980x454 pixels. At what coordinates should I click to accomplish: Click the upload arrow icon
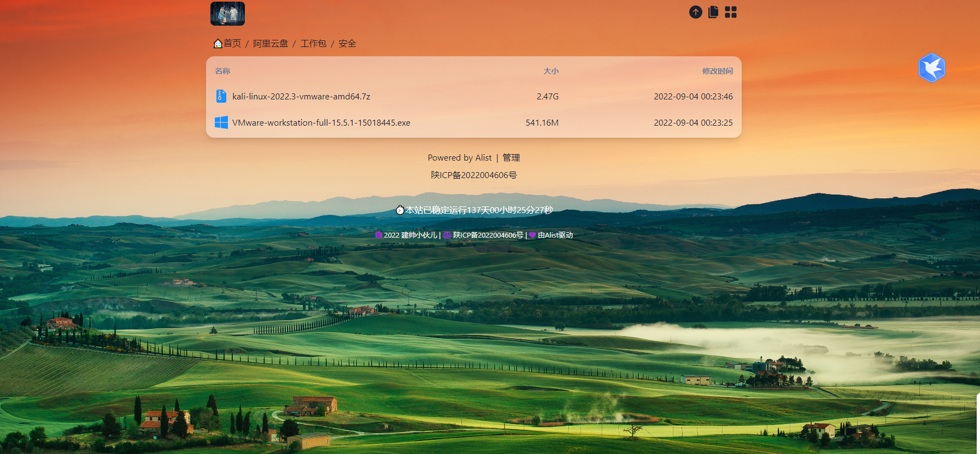coord(695,12)
